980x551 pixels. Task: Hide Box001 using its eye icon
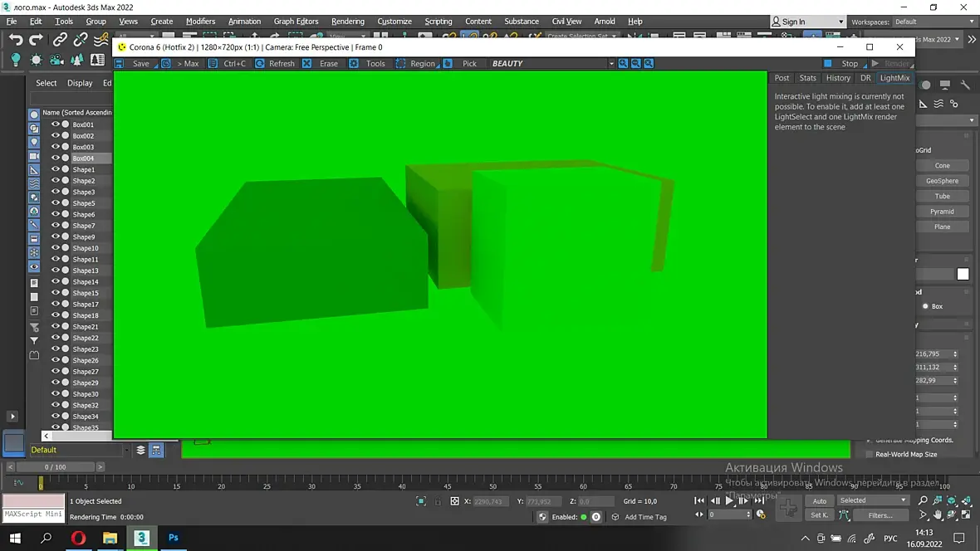(56, 124)
